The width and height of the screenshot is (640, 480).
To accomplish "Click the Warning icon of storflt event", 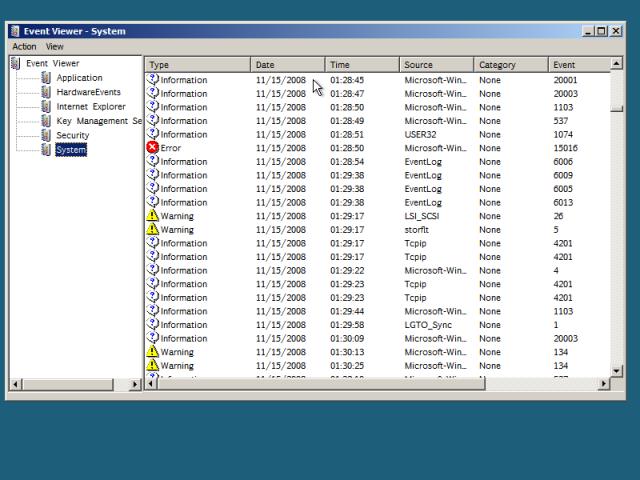I will (x=152, y=229).
